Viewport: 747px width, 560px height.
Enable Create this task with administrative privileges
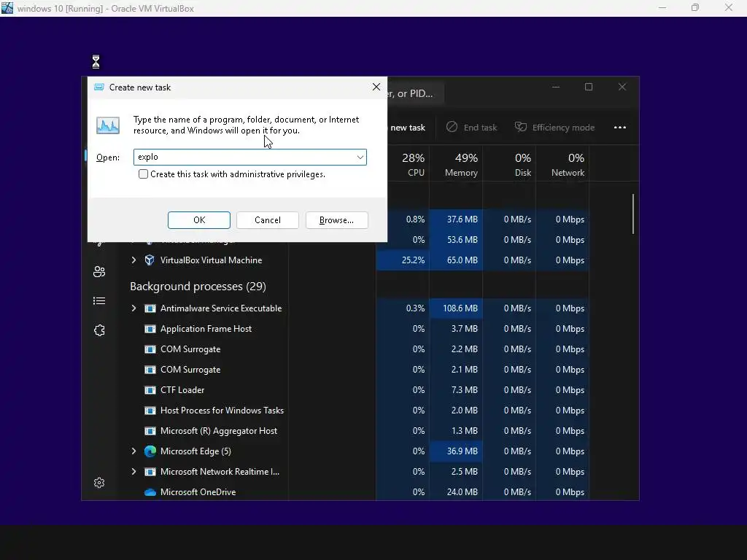coord(144,174)
